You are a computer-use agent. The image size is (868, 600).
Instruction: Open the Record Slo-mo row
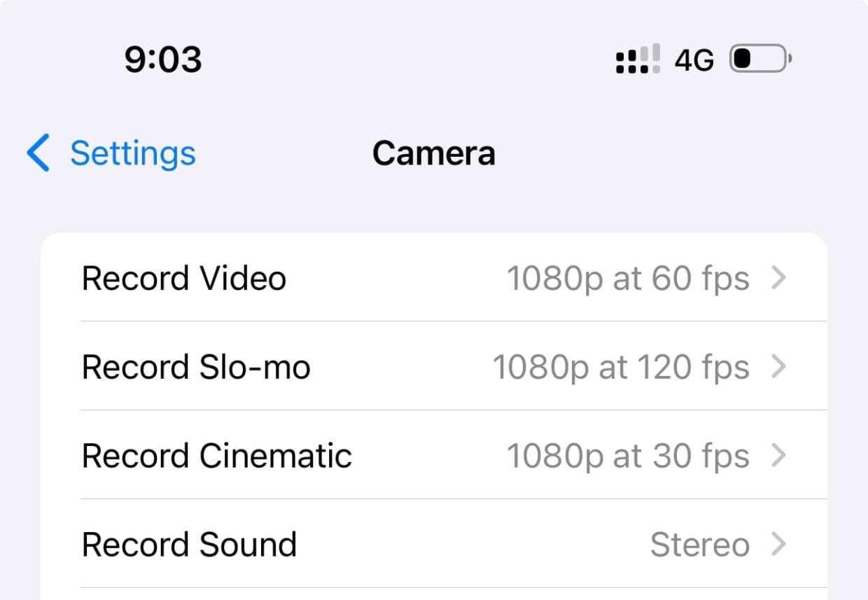(x=196, y=368)
